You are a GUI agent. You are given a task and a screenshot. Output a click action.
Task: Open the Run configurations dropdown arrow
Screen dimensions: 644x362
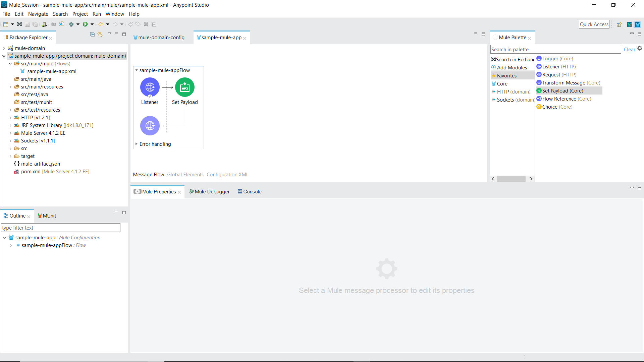tap(92, 24)
